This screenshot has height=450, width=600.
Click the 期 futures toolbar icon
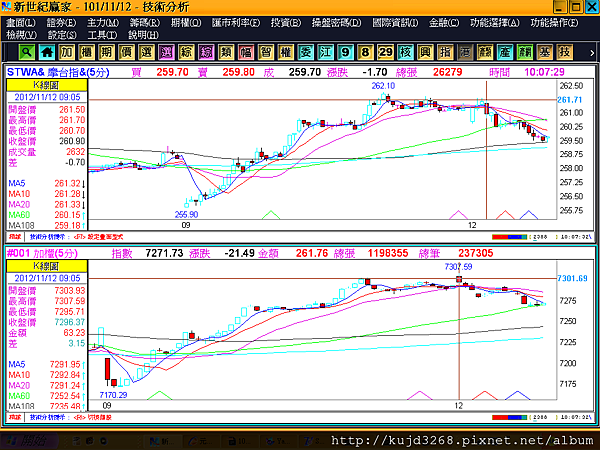pos(107,52)
